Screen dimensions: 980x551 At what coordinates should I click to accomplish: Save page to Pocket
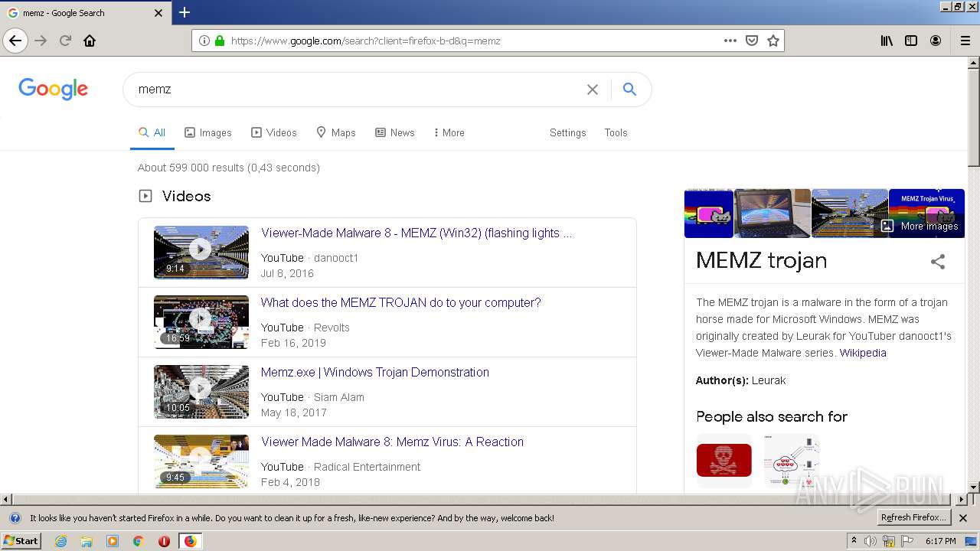752,41
